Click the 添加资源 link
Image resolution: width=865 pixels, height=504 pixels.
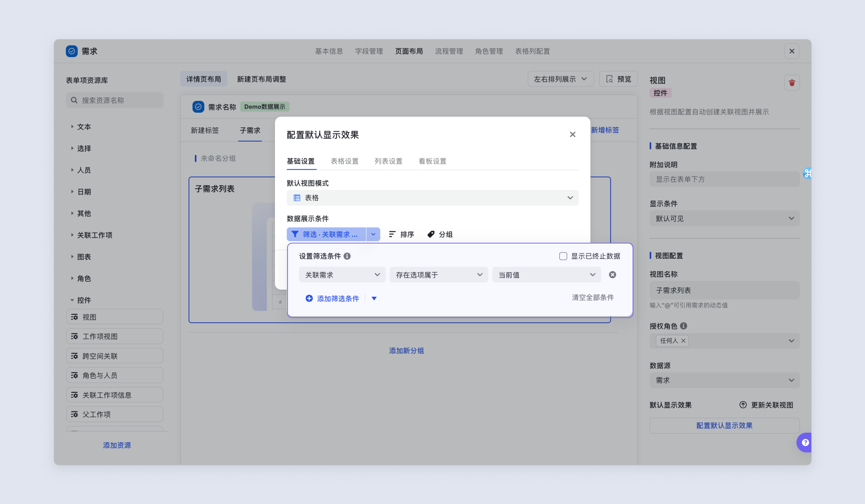tap(117, 445)
